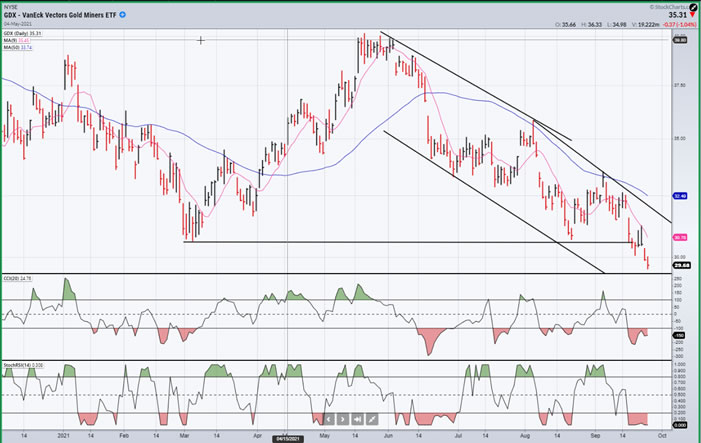Click the next arrow in chart navigation bar
This screenshot has height=443, width=701.
click(342, 419)
